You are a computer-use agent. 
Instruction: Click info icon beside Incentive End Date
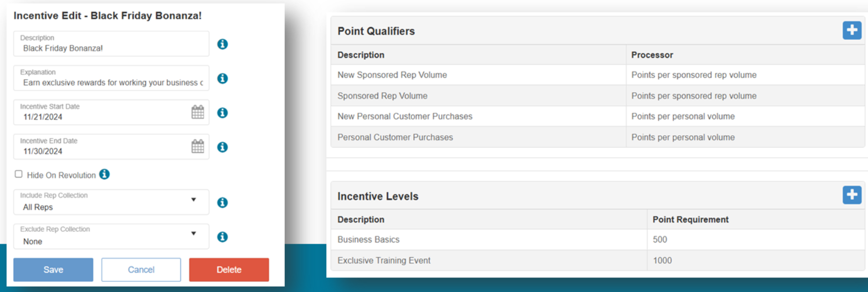click(x=222, y=147)
